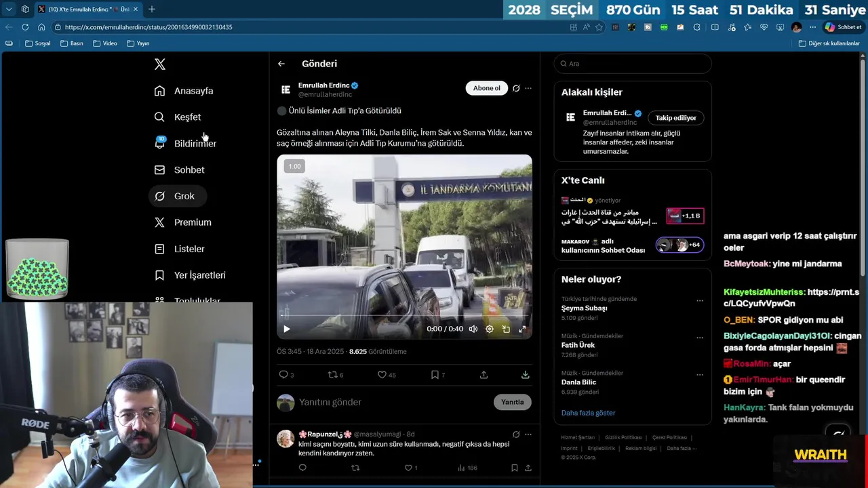Download the video with green arrow icon

click(x=525, y=375)
